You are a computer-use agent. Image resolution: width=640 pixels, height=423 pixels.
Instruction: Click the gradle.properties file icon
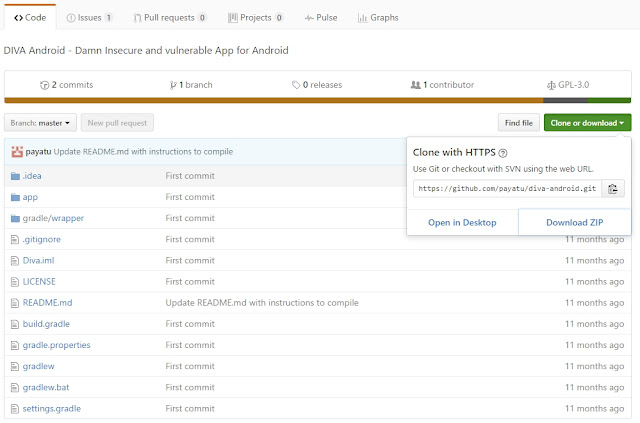[x=15, y=345]
